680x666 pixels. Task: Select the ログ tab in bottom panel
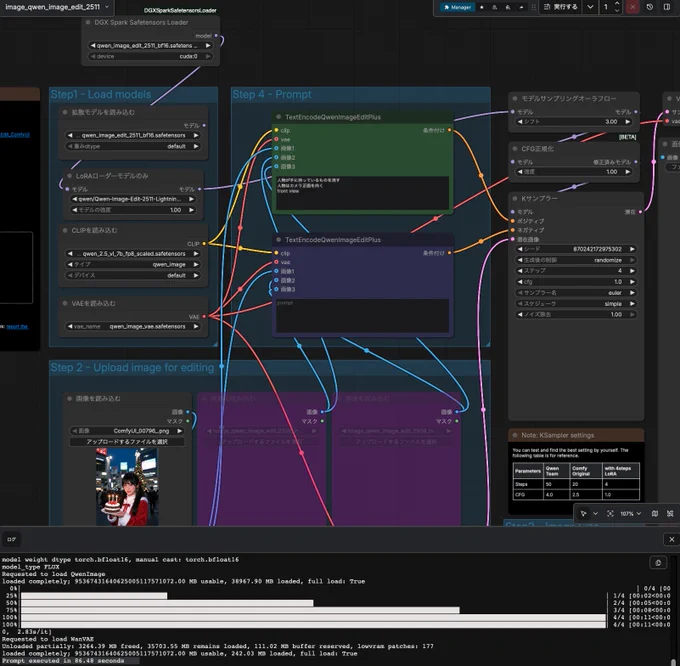11,539
